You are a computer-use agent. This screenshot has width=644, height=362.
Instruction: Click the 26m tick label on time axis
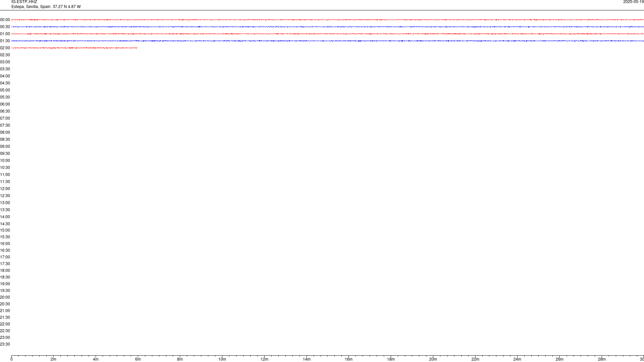(x=559, y=359)
